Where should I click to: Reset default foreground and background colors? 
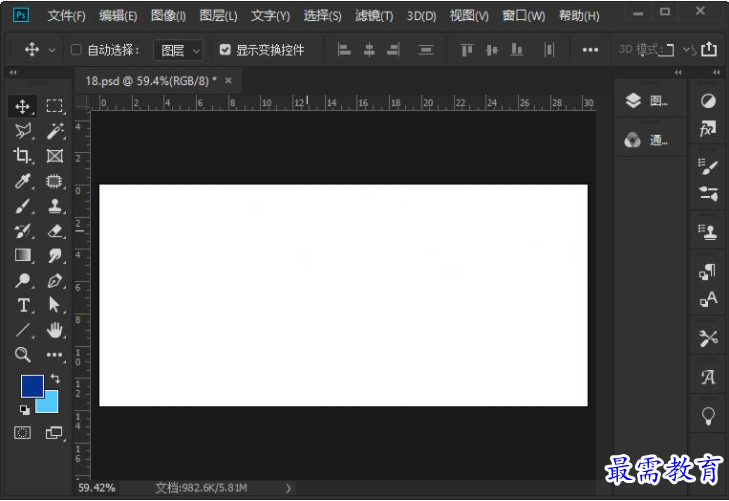25,410
